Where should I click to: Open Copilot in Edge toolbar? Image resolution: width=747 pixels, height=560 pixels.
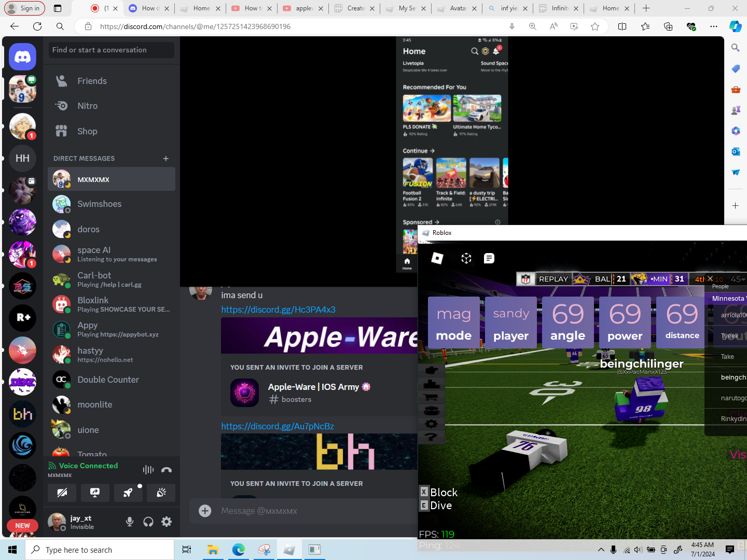pyautogui.click(x=736, y=26)
